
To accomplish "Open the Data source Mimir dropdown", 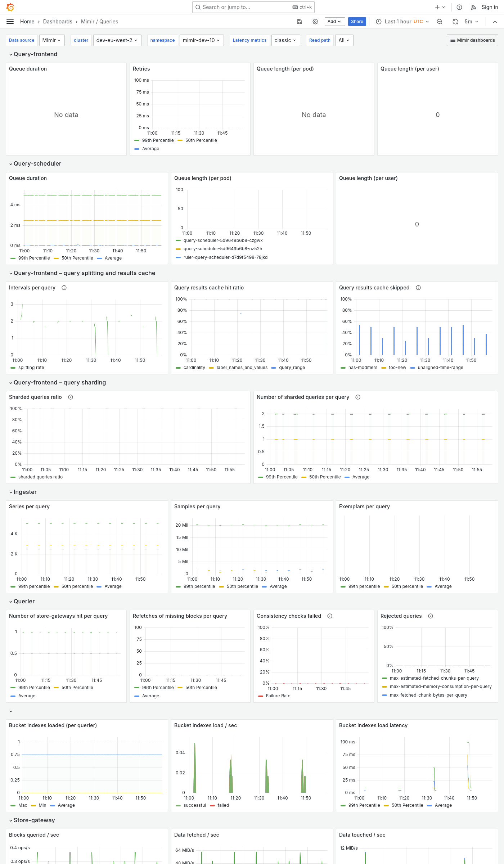I will (52, 40).
